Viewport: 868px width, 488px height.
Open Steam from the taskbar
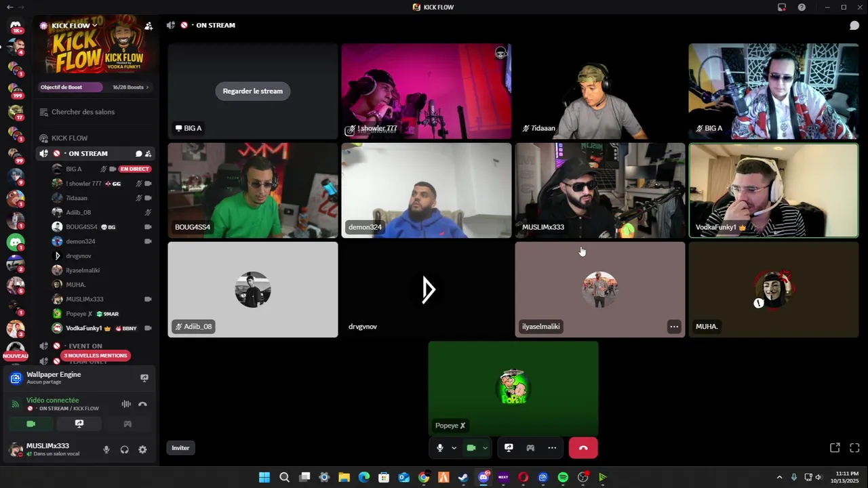[463, 477]
